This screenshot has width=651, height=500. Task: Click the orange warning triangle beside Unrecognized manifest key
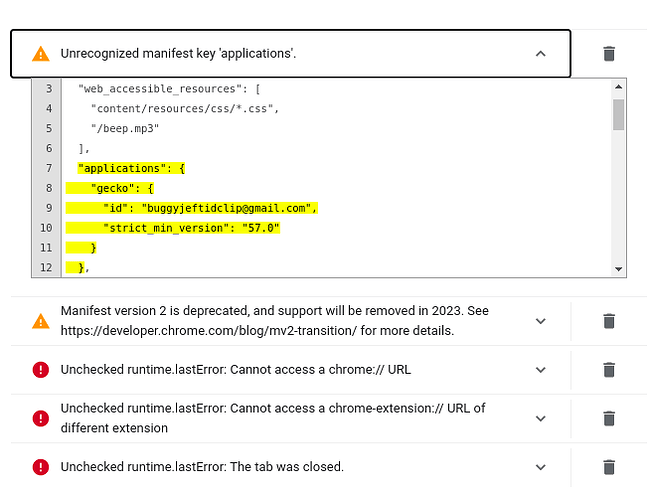[x=41, y=54]
